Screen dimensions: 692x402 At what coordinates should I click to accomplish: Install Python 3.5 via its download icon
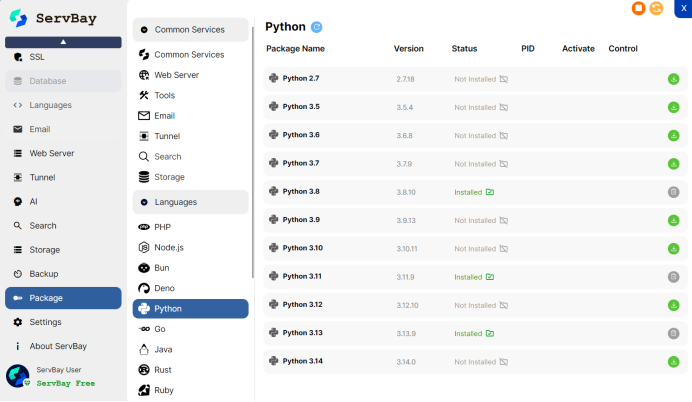coord(673,107)
